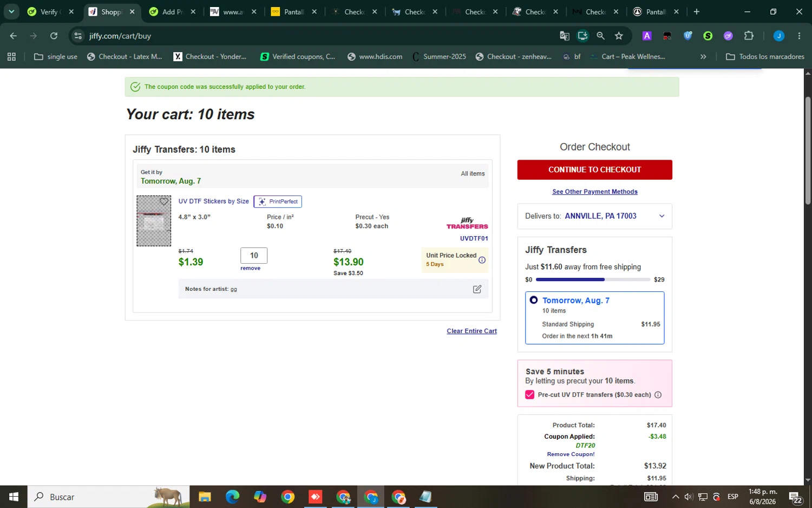Switch to the Add Pr tab
The height and width of the screenshot is (508, 812).
coord(172,12)
